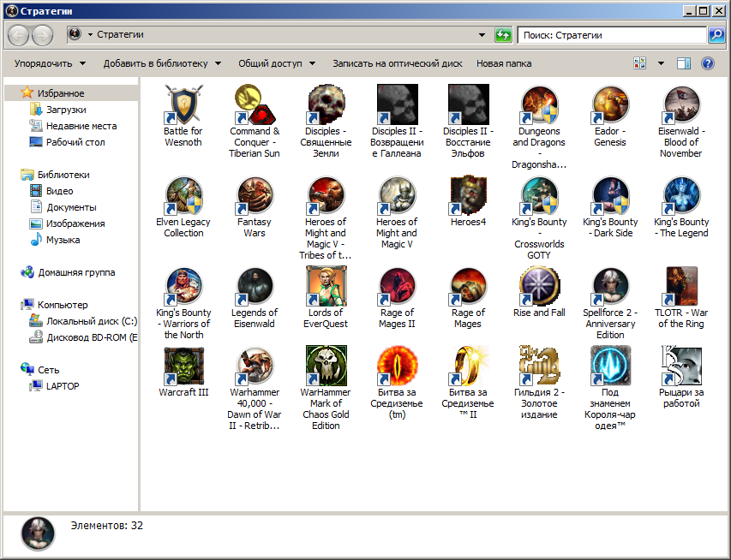The image size is (731, 560).
Task: Open the help button
Action: [708, 63]
